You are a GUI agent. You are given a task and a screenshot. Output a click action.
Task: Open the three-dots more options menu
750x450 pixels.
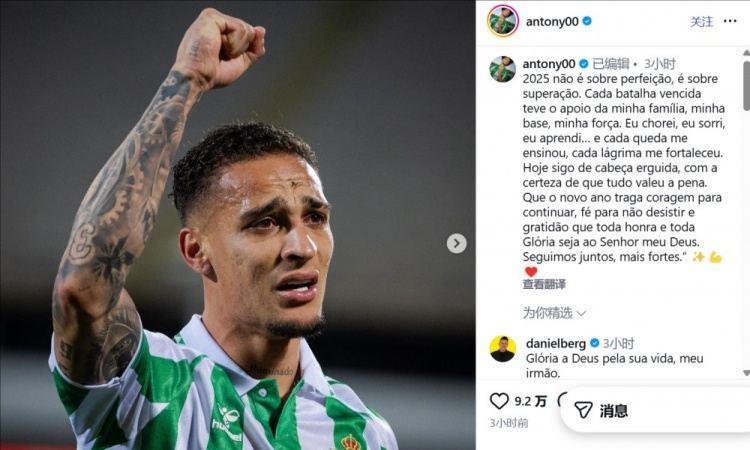click(729, 21)
